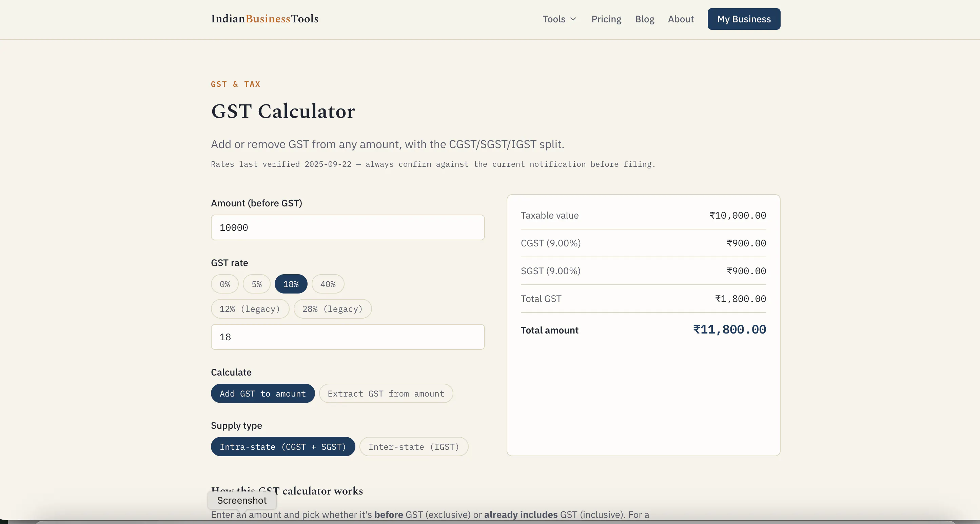Viewport: 980px width, 524px height.
Task: Select the 18% GST rate
Action: (x=291, y=284)
